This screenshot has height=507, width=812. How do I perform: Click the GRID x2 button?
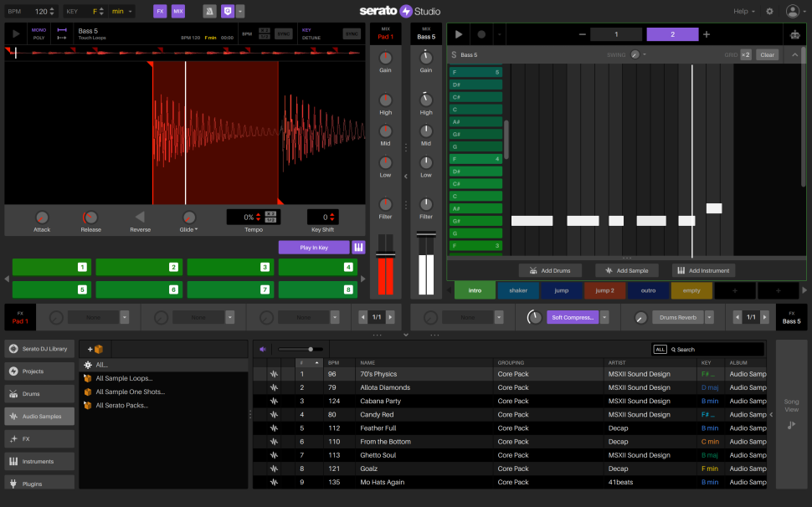point(746,54)
